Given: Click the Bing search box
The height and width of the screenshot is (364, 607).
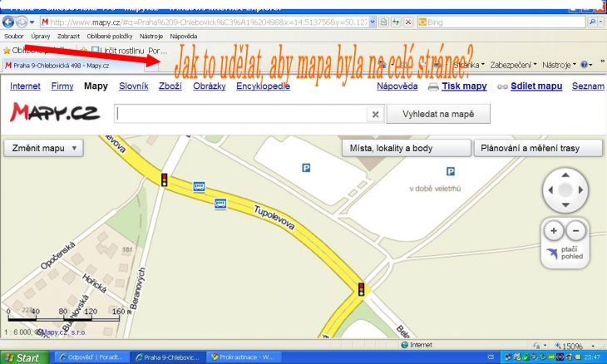Looking at the screenshot, I should click(501, 22).
